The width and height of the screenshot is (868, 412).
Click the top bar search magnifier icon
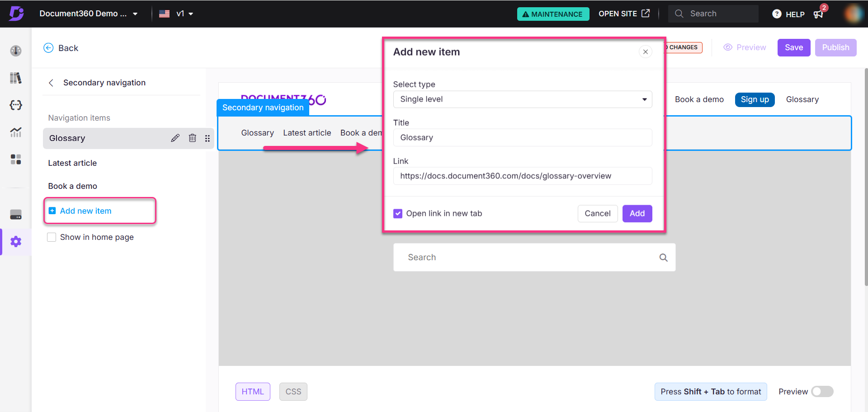pyautogui.click(x=679, y=14)
